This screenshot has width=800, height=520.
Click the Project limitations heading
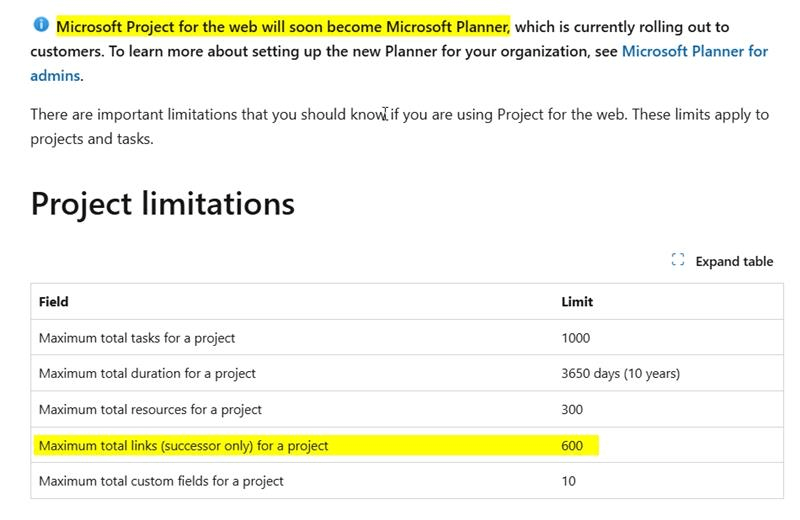point(163,204)
